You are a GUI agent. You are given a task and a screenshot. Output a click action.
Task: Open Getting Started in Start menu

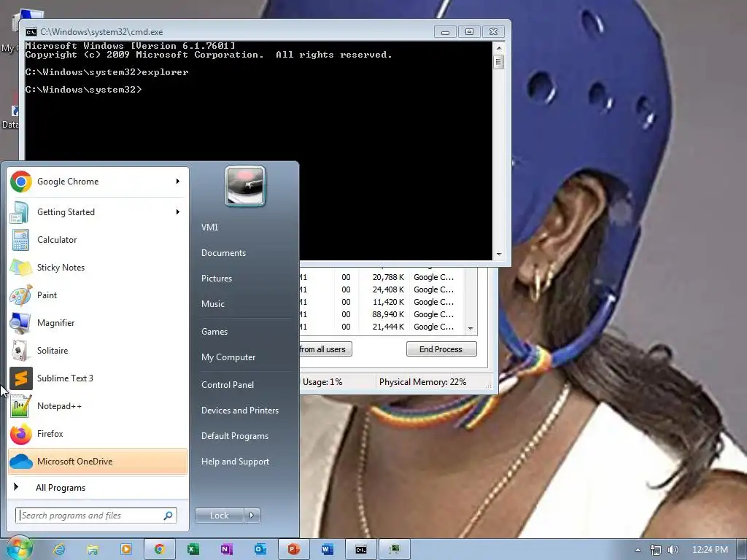(98, 212)
